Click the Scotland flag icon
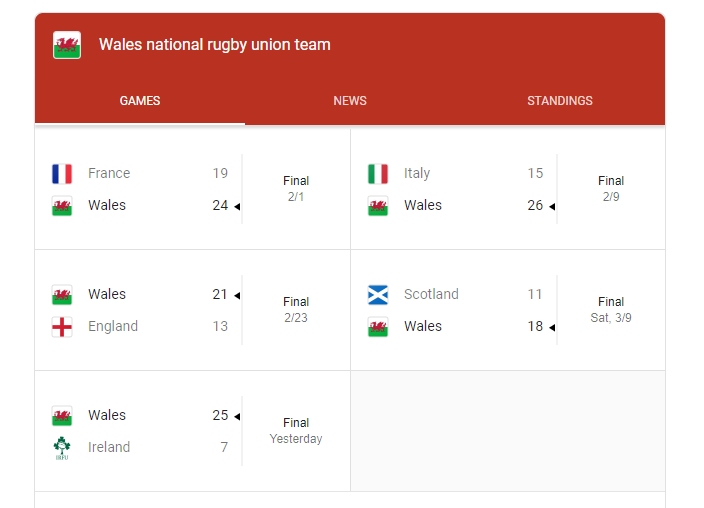 [378, 294]
